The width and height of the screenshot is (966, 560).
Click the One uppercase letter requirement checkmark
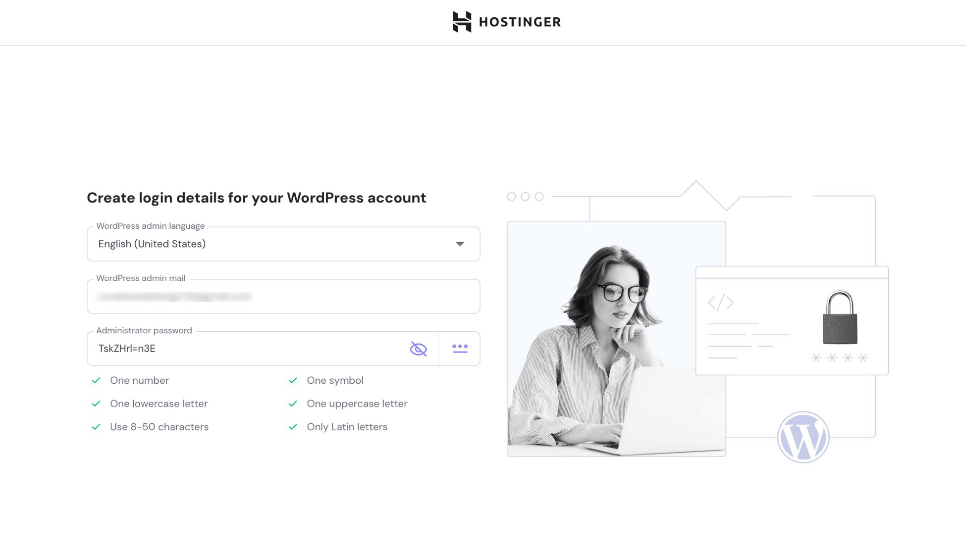tap(293, 404)
